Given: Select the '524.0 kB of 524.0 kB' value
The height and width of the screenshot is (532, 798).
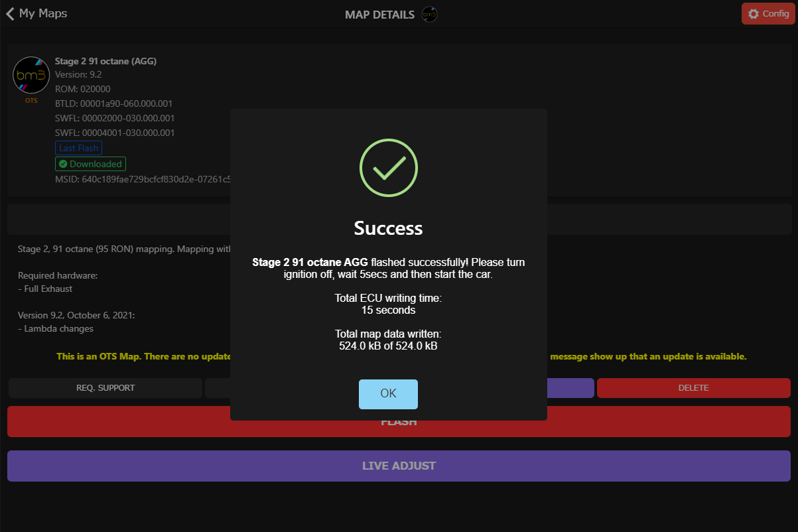Looking at the screenshot, I should pos(388,346).
